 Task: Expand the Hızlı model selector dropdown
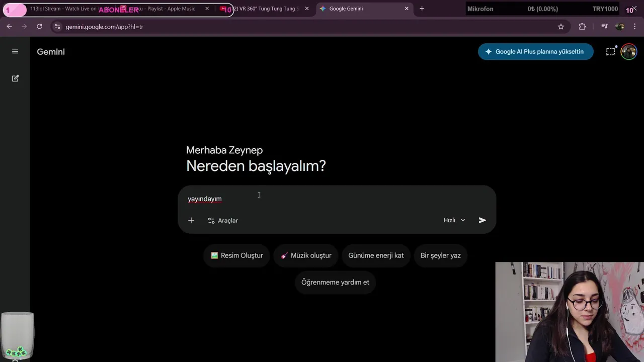(x=454, y=220)
